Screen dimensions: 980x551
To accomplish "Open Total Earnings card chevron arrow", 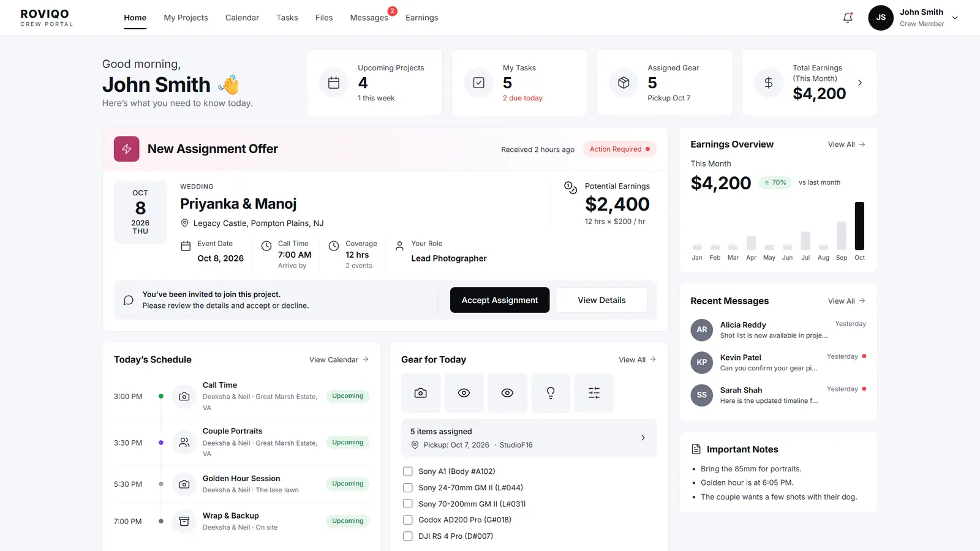I will tap(860, 83).
